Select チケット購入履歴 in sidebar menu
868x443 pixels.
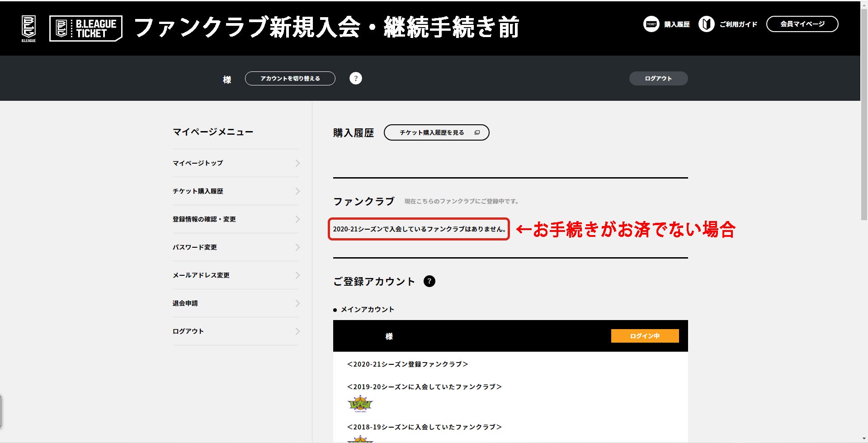click(x=198, y=191)
